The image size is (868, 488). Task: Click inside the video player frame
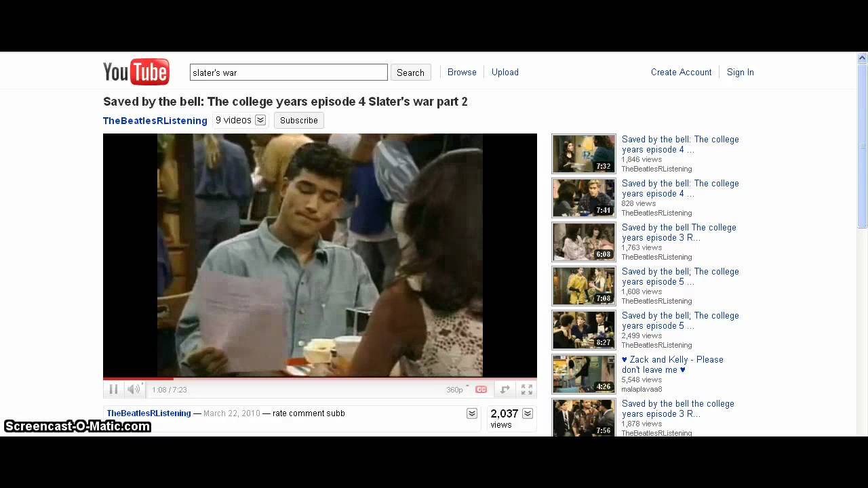click(x=320, y=255)
